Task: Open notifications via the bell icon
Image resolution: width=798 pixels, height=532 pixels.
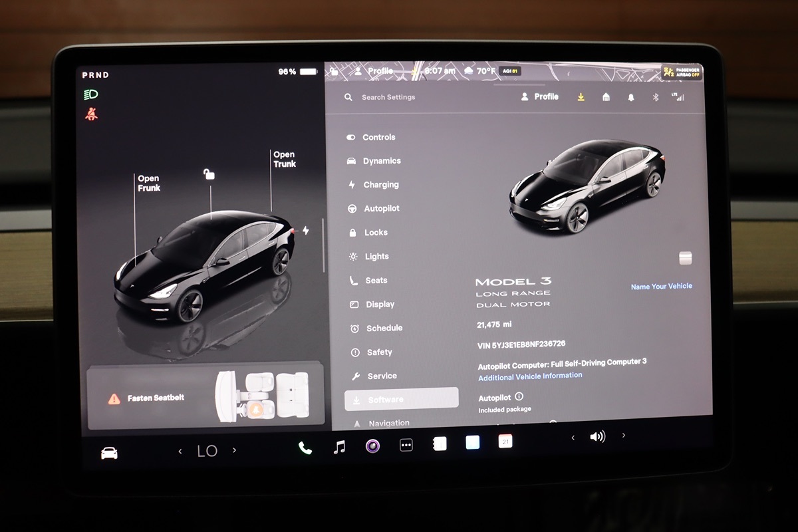Action: point(630,97)
